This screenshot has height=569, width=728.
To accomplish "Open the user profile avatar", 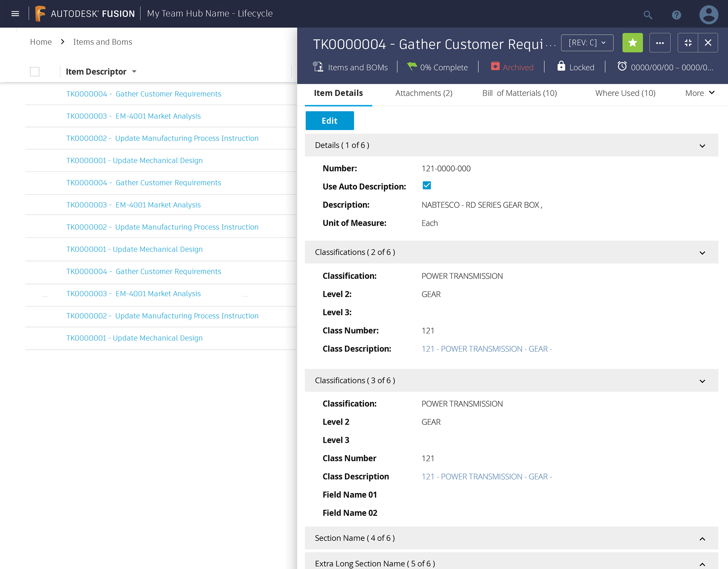I will (x=708, y=15).
